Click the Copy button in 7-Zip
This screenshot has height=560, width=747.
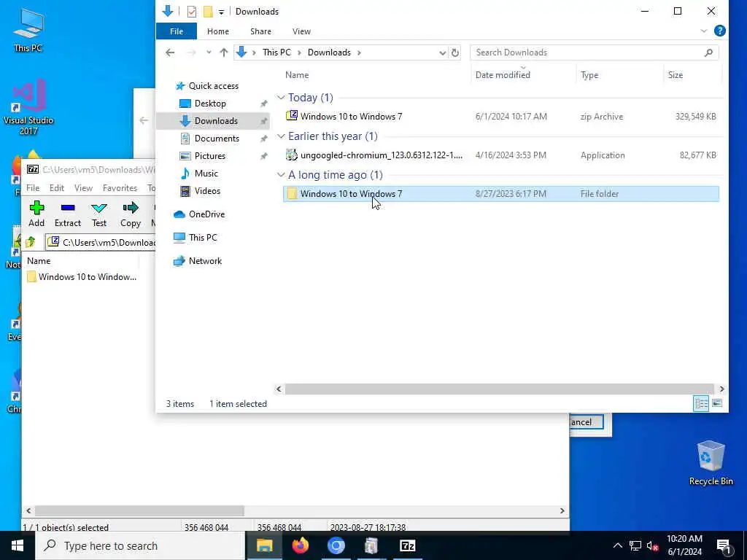pyautogui.click(x=130, y=214)
